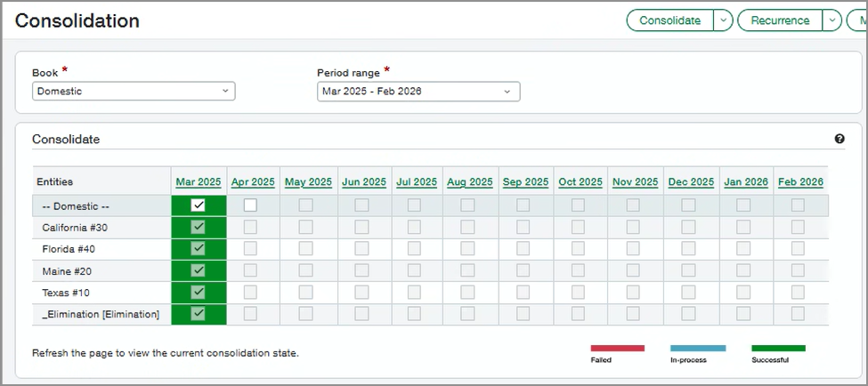868x386 pixels.
Task: Toggle California #30 Mar 2025 checkbox
Action: pos(198,228)
